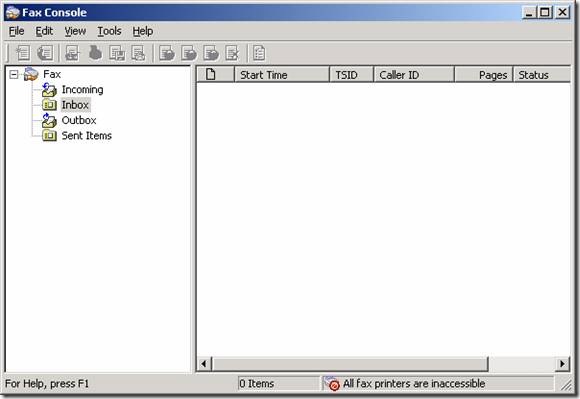Open the Help menu

click(x=143, y=31)
